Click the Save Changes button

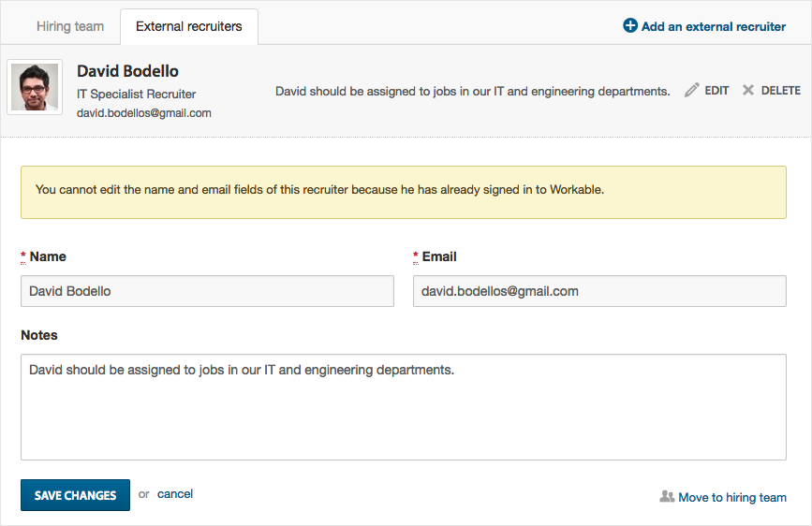click(75, 495)
